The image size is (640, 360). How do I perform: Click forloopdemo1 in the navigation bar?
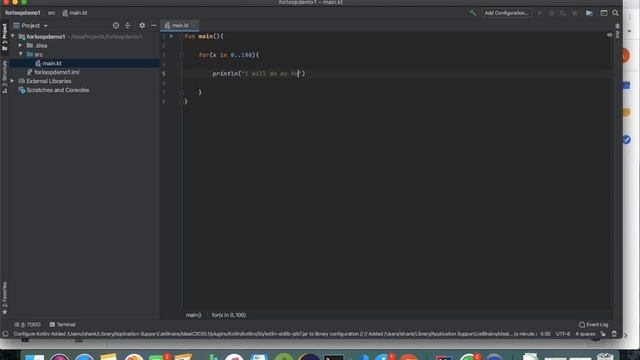tap(23, 13)
